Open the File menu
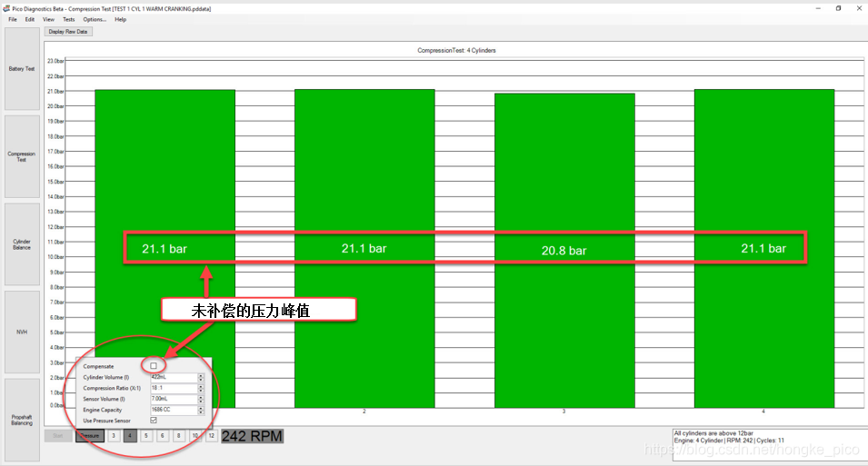The width and height of the screenshot is (868, 466). click(x=13, y=19)
